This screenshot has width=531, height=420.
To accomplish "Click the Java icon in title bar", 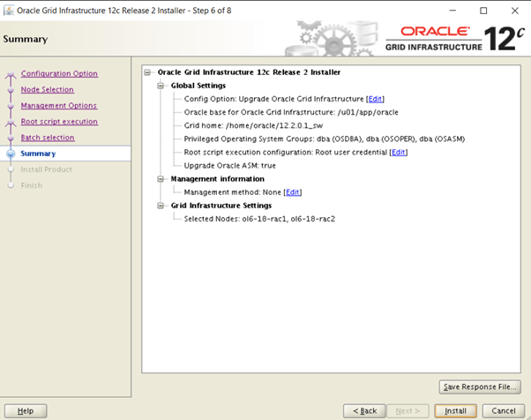I will [x=9, y=10].
